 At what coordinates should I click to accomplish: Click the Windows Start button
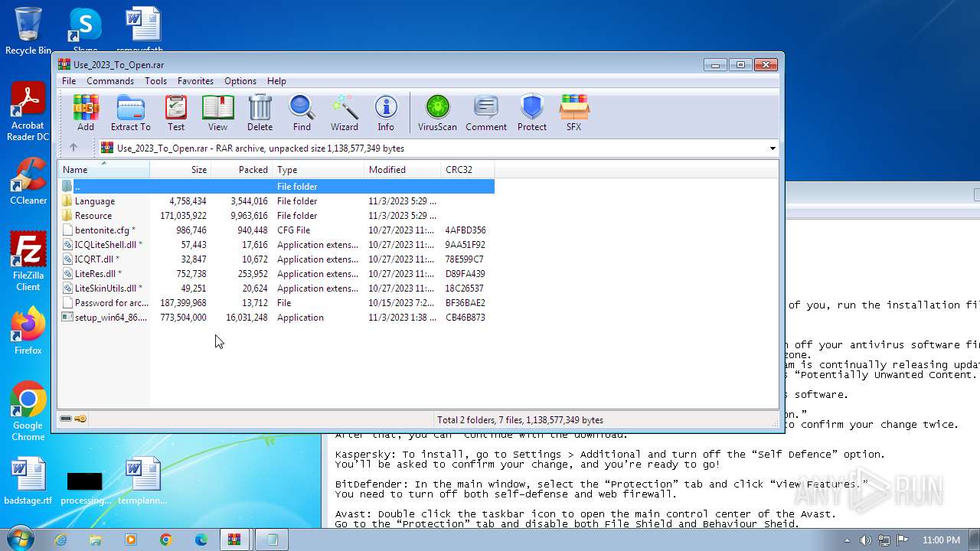[x=21, y=540]
